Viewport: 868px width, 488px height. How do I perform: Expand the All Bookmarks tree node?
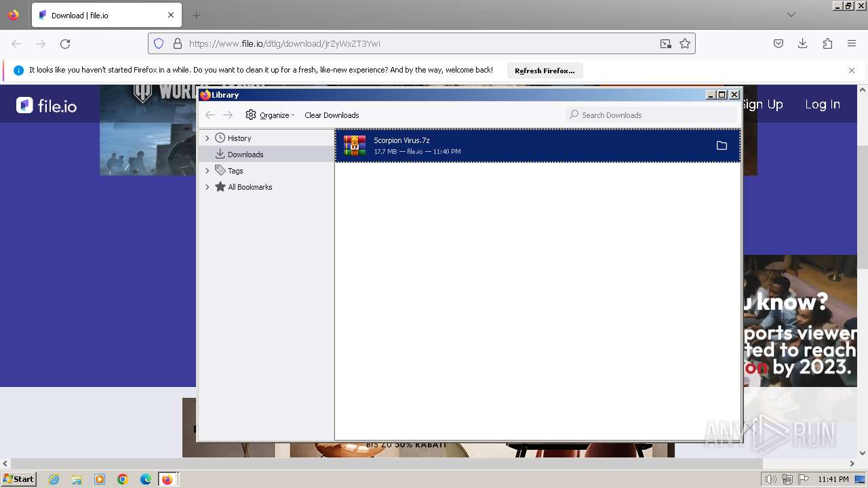click(208, 187)
